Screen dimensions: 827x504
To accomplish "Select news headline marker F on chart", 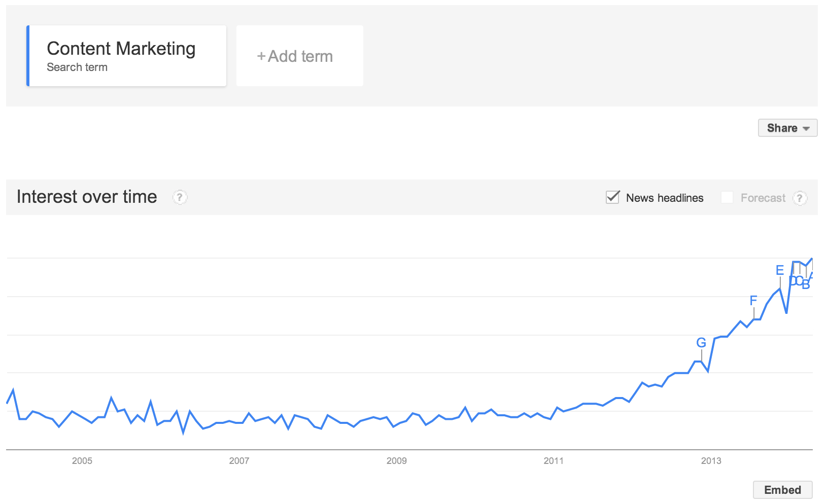I will (x=753, y=301).
